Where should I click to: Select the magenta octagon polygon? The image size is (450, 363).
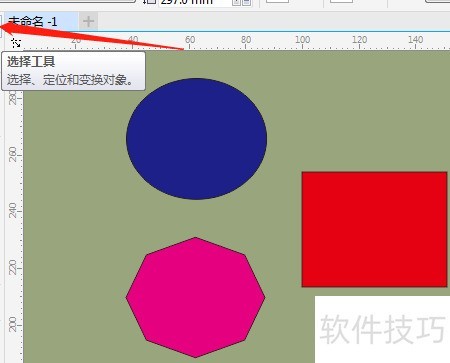pyautogui.click(x=195, y=297)
